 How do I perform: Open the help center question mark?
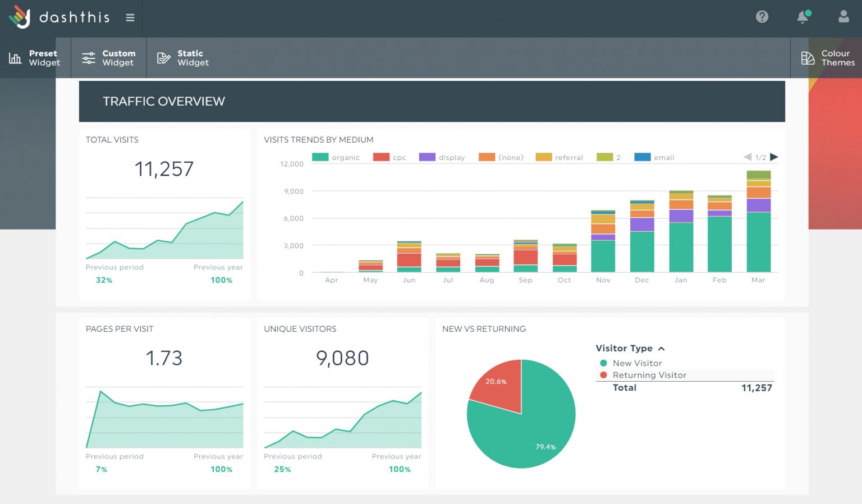click(762, 17)
